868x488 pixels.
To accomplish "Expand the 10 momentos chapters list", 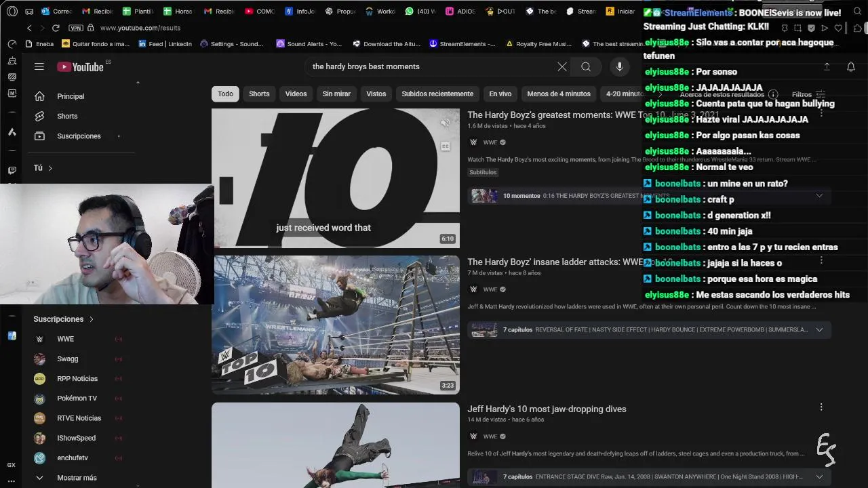I will [x=819, y=196].
